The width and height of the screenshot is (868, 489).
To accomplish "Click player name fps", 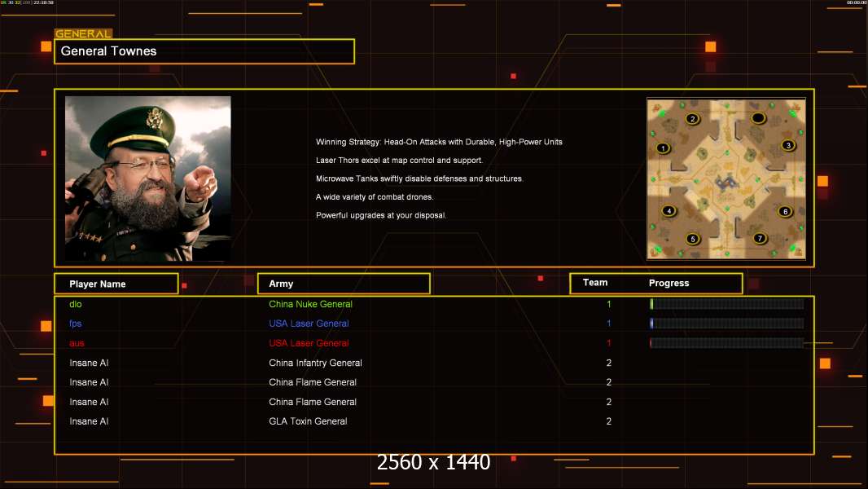I will [x=75, y=324].
